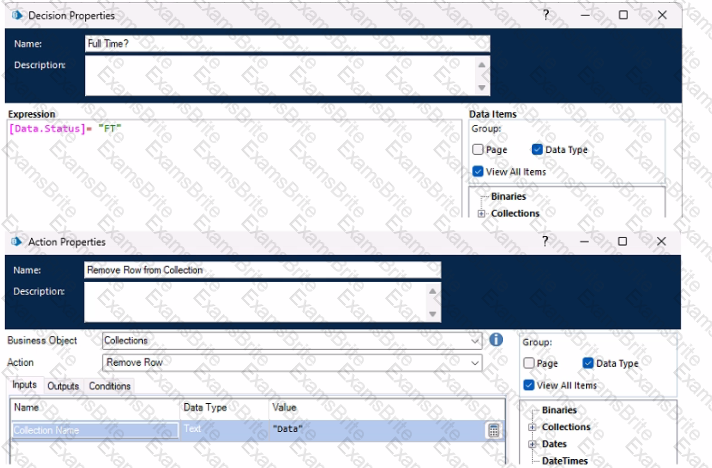Maximize the Decision Properties window

623,16
